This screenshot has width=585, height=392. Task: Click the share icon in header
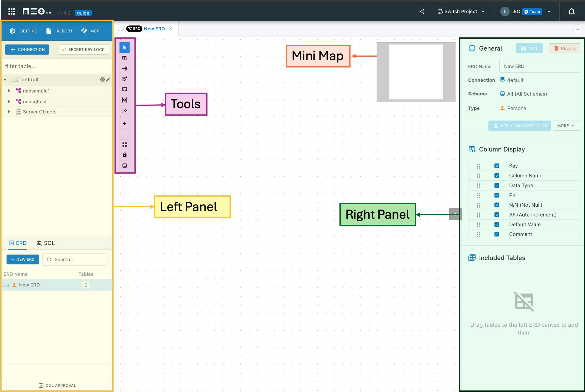tap(422, 12)
